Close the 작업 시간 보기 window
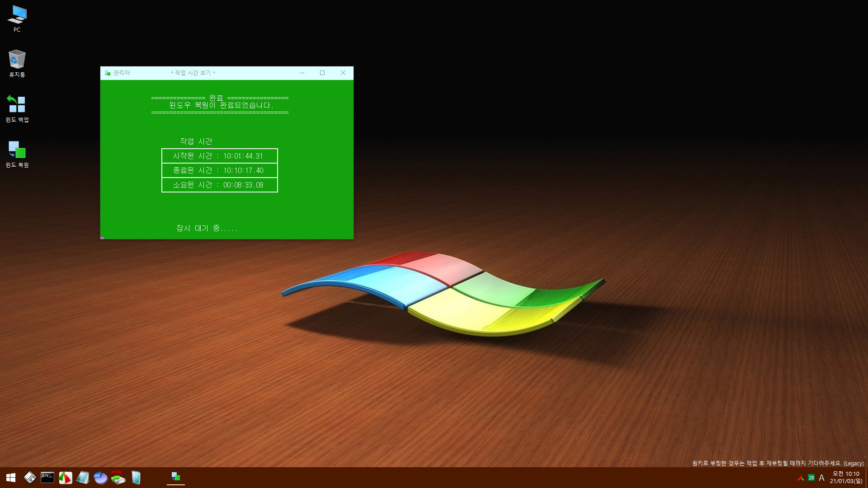This screenshot has height=488, width=868. tap(343, 73)
